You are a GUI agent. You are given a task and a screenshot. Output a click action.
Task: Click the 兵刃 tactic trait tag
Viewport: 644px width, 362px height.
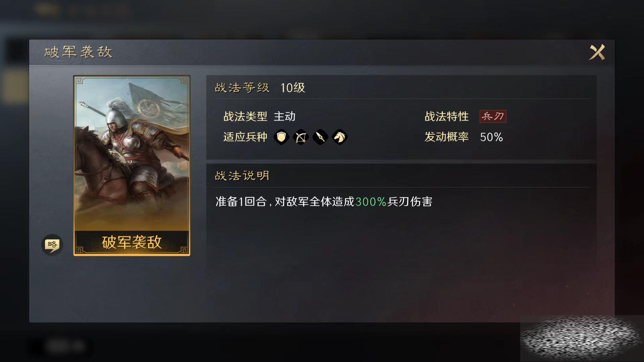(x=493, y=116)
